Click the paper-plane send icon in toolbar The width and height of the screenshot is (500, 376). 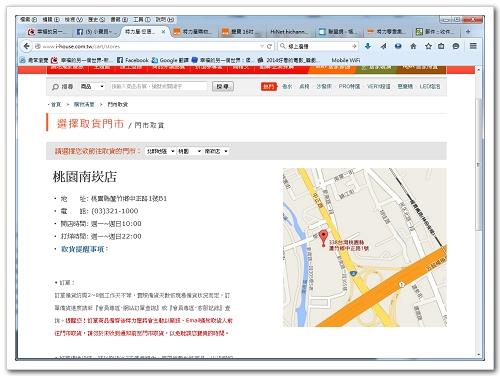pyautogui.click(x=383, y=46)
